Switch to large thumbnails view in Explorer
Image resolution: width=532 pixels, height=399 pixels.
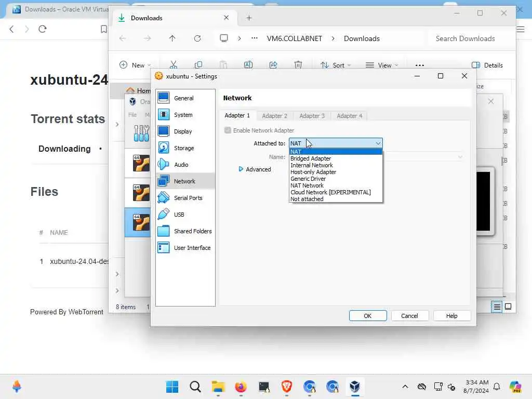508,307
